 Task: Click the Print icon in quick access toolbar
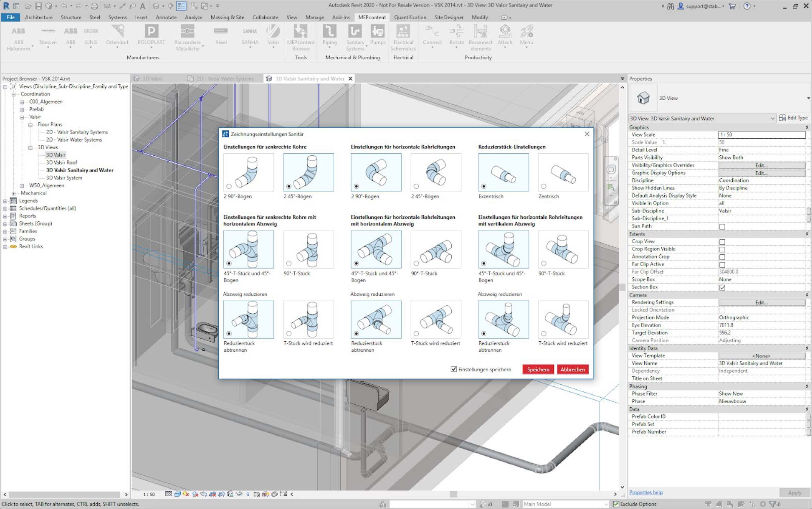(x=94, y=6)
